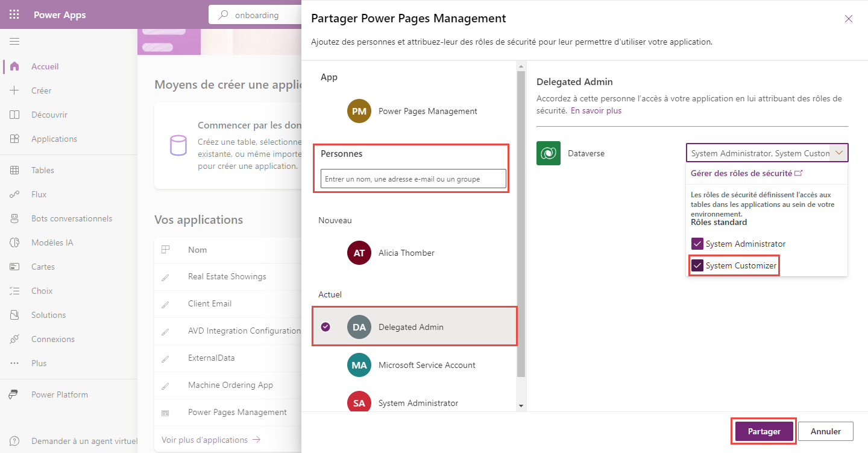868x453 pixels.
Task: Open the app launcher waffle icon
Action: 14,14
